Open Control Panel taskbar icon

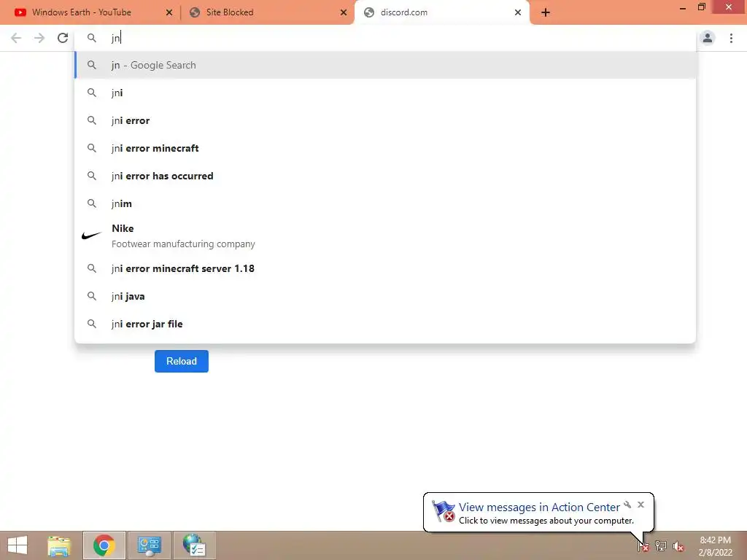tap(150, 545)
